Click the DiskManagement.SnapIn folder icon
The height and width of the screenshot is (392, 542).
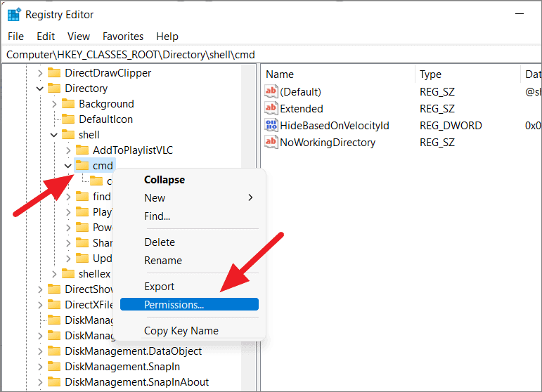point(54,367)
